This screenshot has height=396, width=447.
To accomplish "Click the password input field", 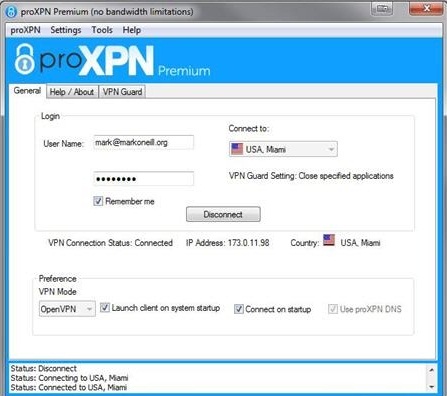I will click(143, 179).
